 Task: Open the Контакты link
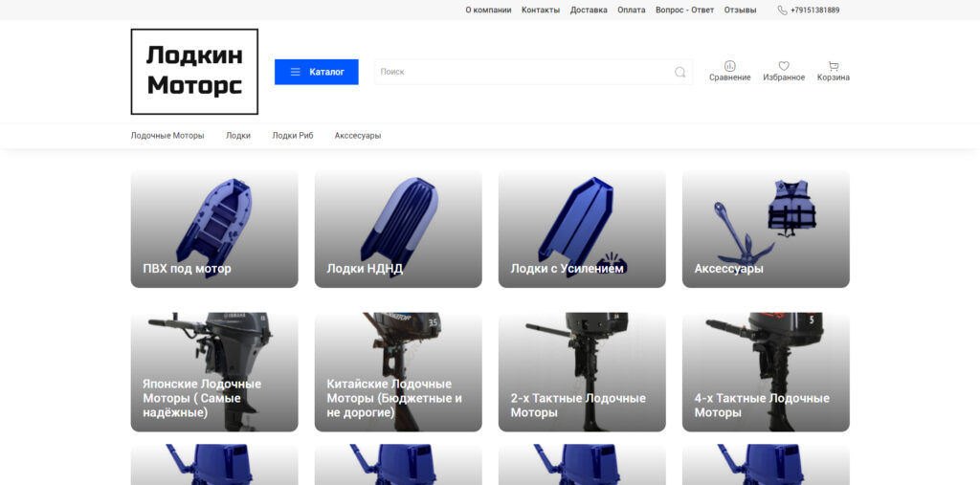541,10
